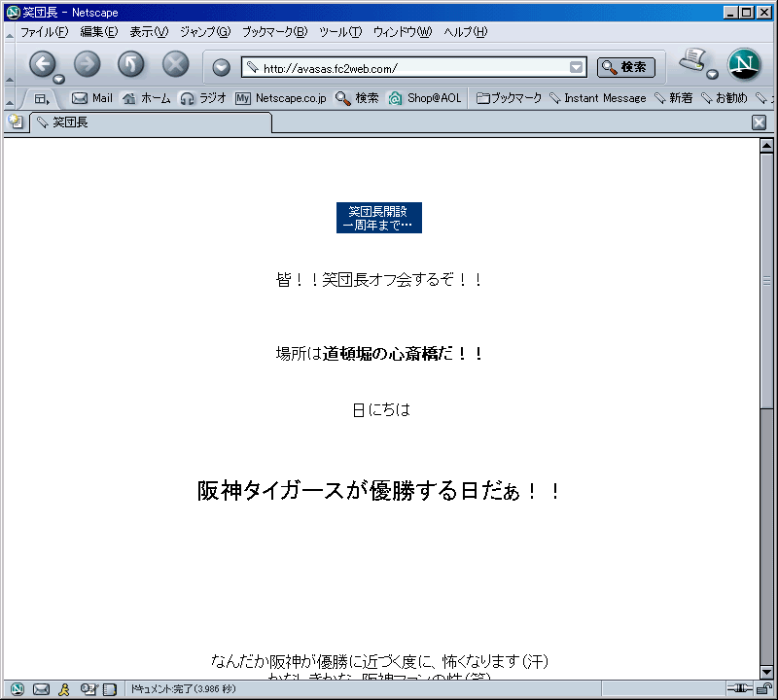The image size is (778, 700).
Task: Click the Instant Message bookmark
Action: (x=598, y=98)
